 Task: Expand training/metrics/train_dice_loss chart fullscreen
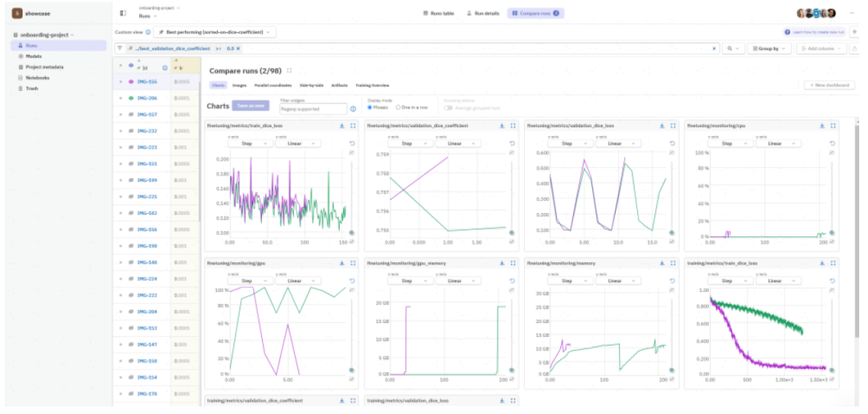[x=833, y=264]
